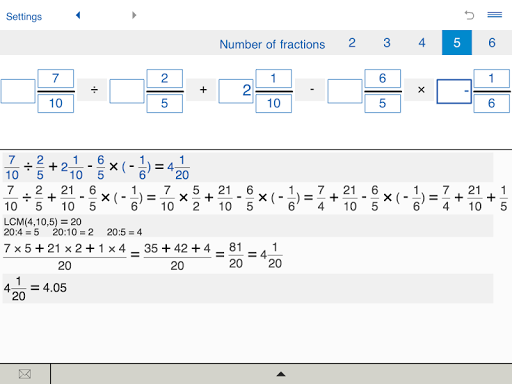Edit fourth fraction numerator 6

[x=383, y=78]
